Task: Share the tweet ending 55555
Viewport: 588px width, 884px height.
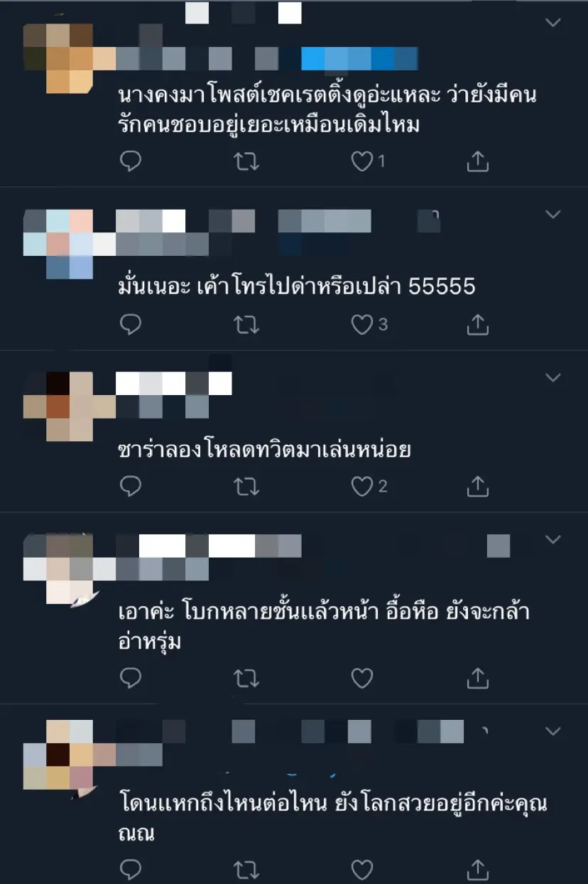Action: pos(478,325)
